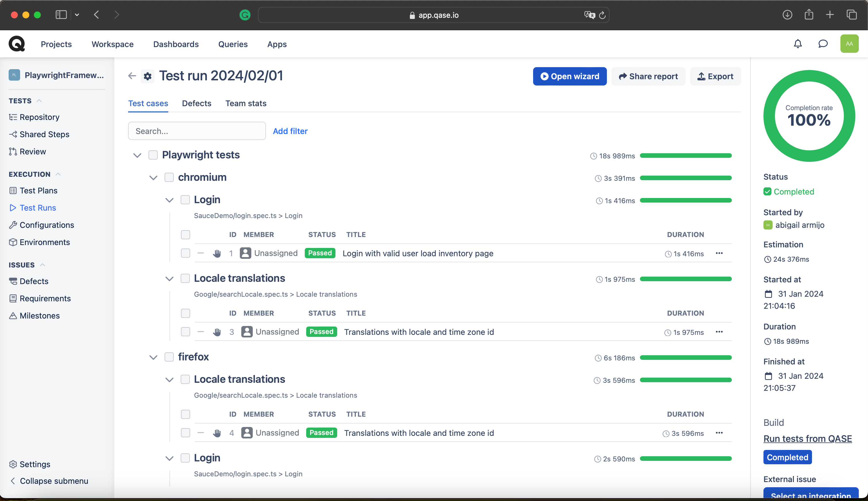
Task: Select checkbox for test case 3 row
Action: point(186,332)
